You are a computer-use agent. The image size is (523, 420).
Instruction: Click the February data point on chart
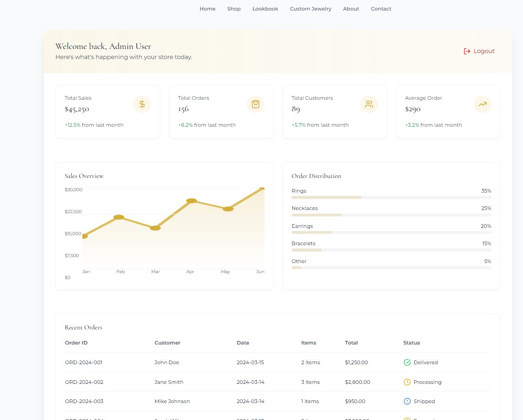(119, 217)
